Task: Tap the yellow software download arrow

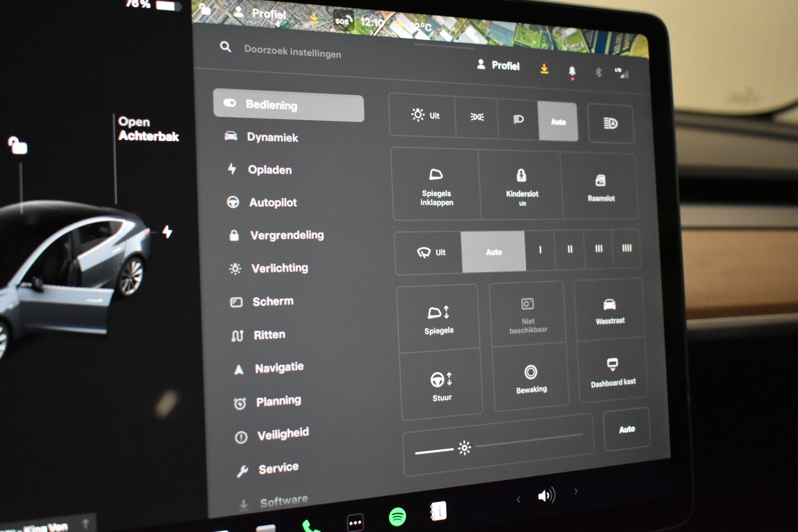Action: [544, 68]
